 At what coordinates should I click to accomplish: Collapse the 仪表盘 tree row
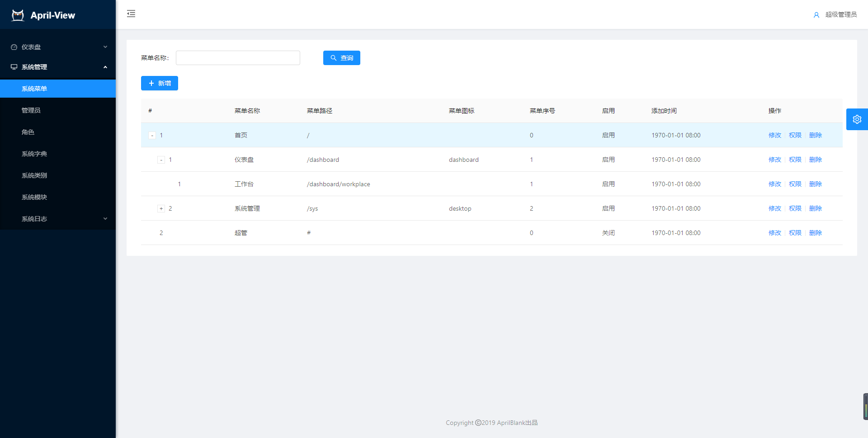pyautogui.click(x=161, y=160)
